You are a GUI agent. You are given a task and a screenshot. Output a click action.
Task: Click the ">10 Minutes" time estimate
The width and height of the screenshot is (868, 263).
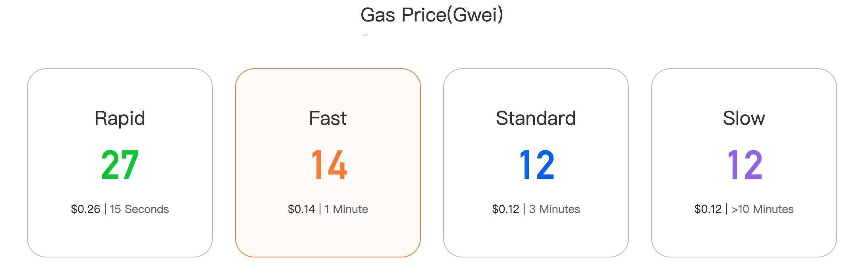tap(762, 209)
